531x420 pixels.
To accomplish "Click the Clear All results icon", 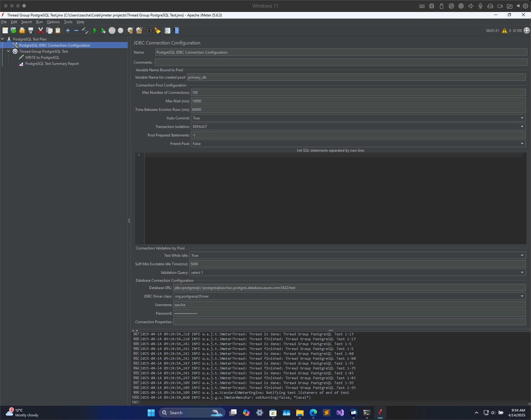I will (x=139, y=30).
